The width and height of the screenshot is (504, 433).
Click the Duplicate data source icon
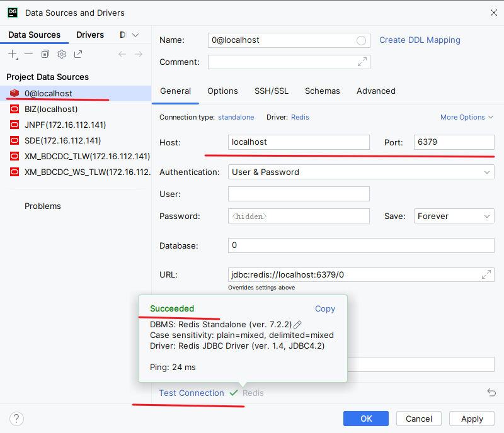[x=45, y=54]
